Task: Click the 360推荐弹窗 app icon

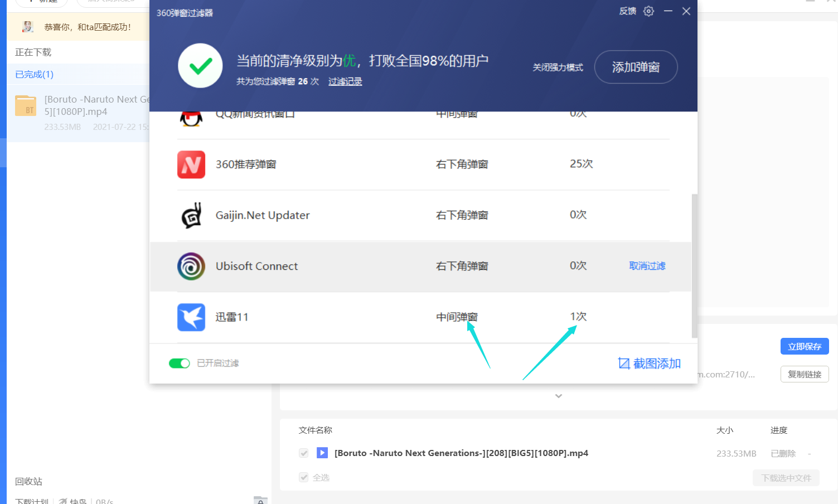Action: pos(191,164)
